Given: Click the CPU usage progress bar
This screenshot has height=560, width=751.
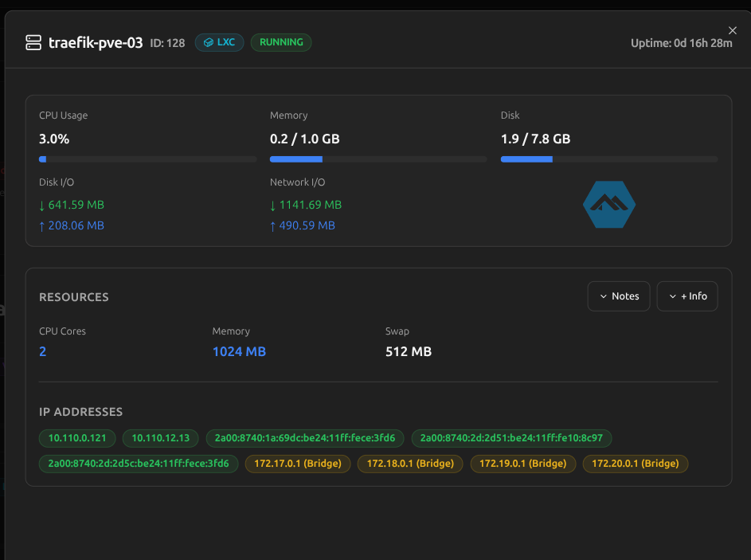Looking at the screenshot, I should [147, 159].
